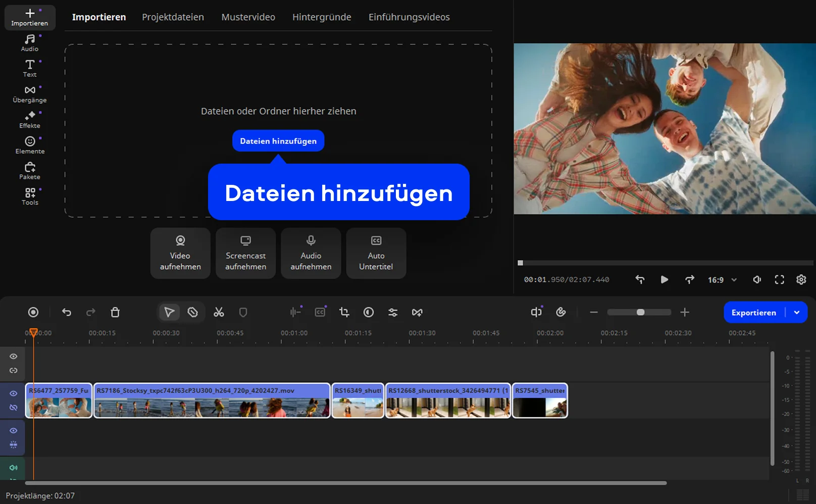816x504 pixels.
Task: Click the crop tool icon
Action: click(x=344, y=313)
